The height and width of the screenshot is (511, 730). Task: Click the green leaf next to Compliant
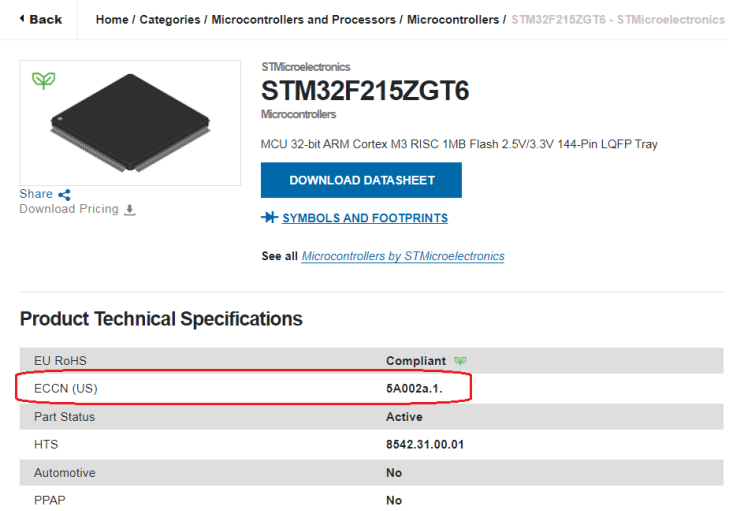coord(460,361)
